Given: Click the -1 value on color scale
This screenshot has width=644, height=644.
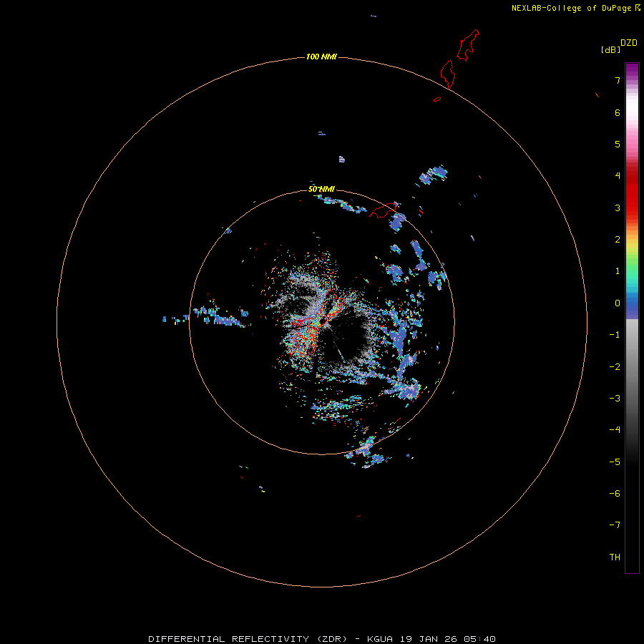Looking at the screenshot, I should click(x=615, y=335).
